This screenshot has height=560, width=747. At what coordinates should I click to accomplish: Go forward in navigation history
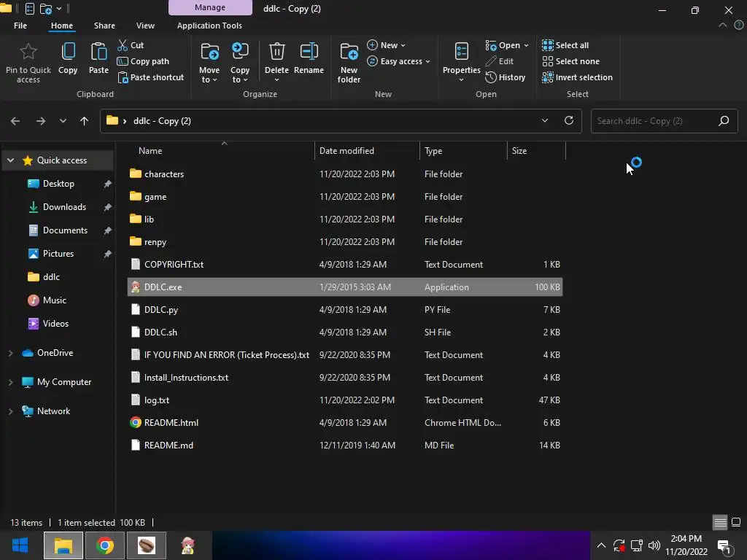tap(41, 121)
